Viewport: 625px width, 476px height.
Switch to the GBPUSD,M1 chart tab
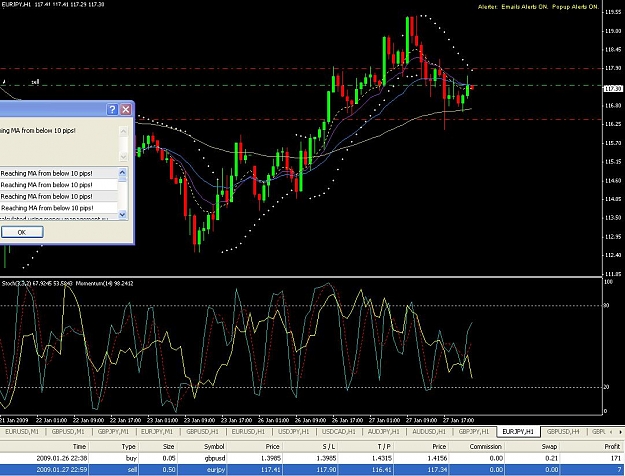(x=68, y=432)
